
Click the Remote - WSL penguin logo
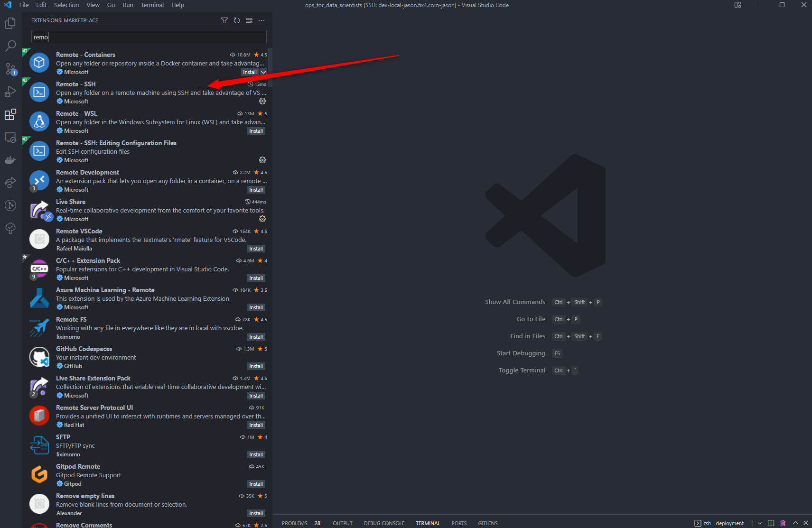click(x=39, y=121)
